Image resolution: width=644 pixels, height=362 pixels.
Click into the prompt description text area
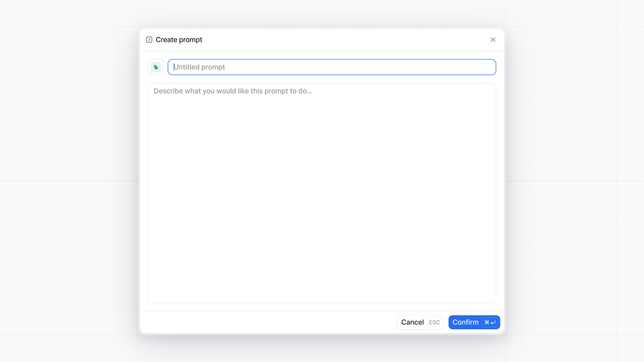pos(322,175)
